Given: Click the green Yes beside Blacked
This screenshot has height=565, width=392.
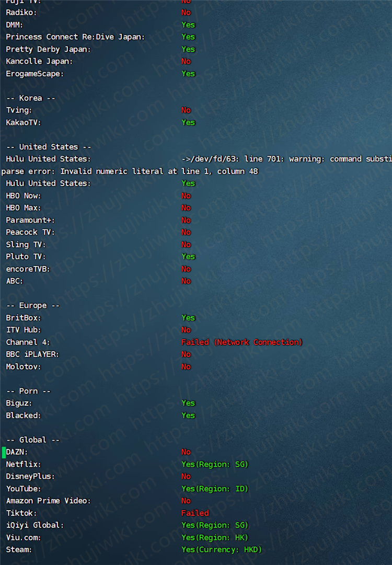Looking at the screenshot, I should coord(188,416).
